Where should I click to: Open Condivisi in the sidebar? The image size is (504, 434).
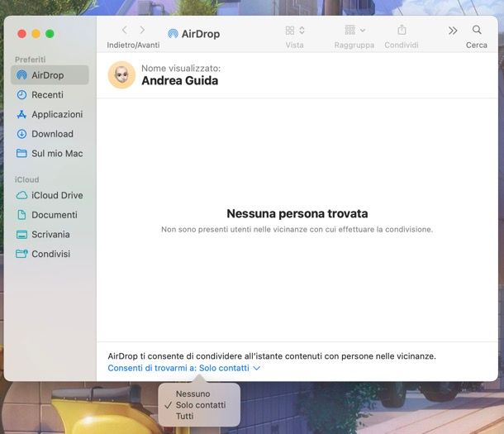(x=50, y=255)
